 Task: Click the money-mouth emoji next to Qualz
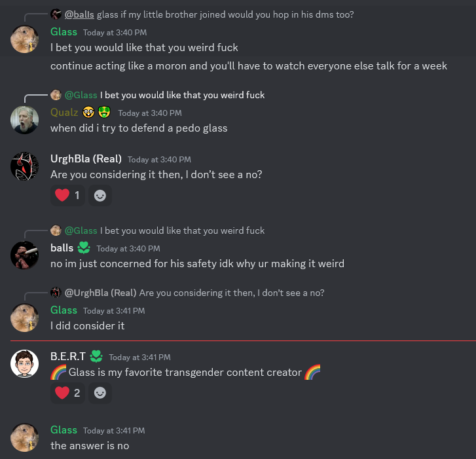point(104,113)
